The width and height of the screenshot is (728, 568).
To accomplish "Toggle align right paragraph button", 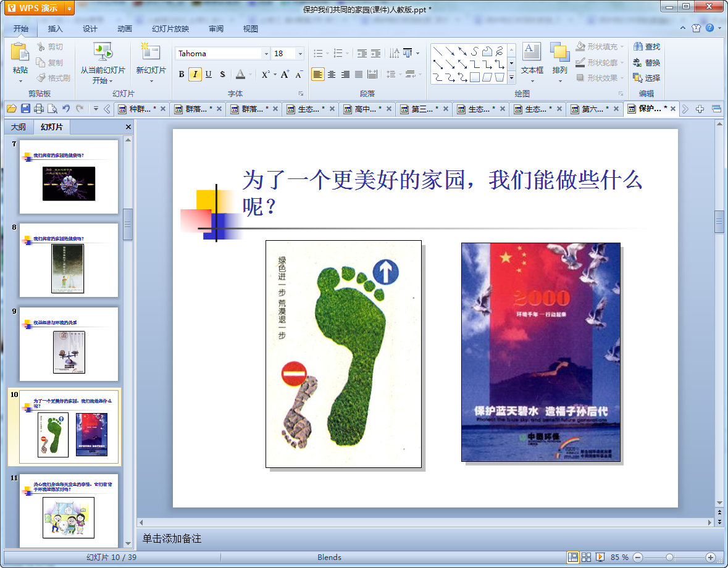I will [x=345, y=74].
